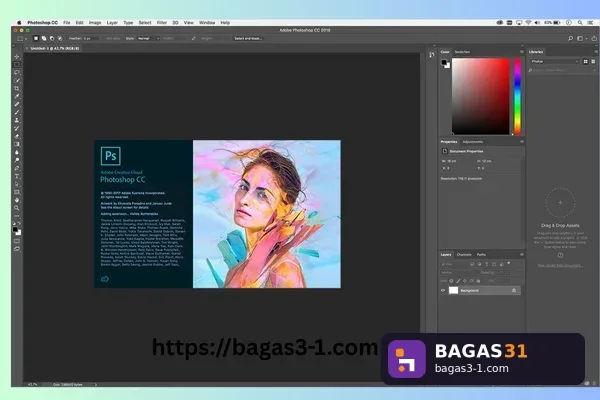Select the Eraser tool
Image resolution: width=600 pixels, height=400 pixels.
16,136
